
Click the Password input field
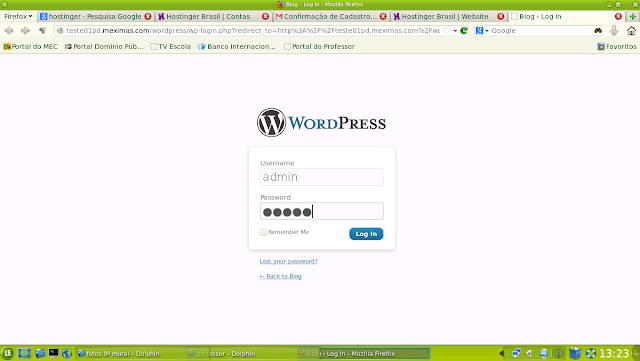[322, 212]
